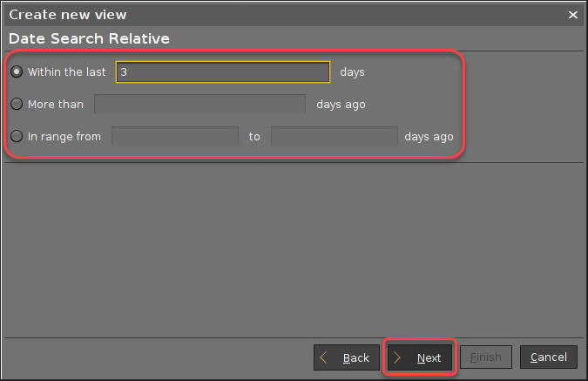Screen dimensions: 588x381
Task: Click the "Create new view" title bar
Action: [x=261, y=15]
